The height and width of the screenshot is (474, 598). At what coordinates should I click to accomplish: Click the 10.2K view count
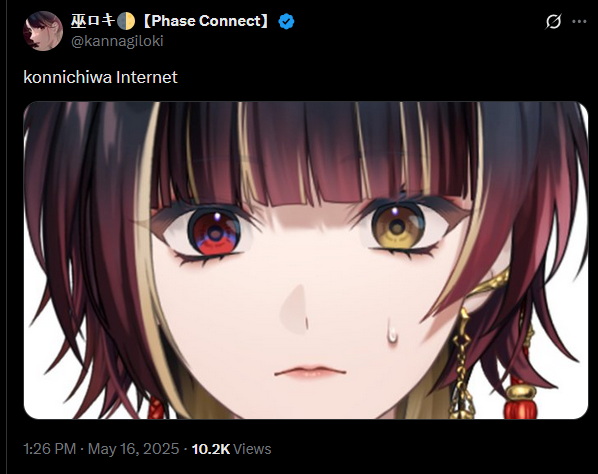[x=211, y=449]
